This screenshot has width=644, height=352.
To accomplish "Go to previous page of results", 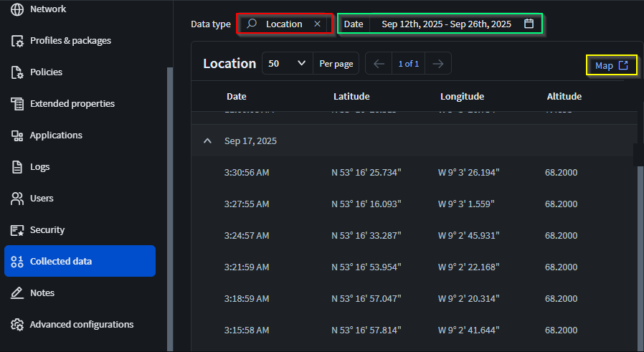I will click(x=379, y=63).
